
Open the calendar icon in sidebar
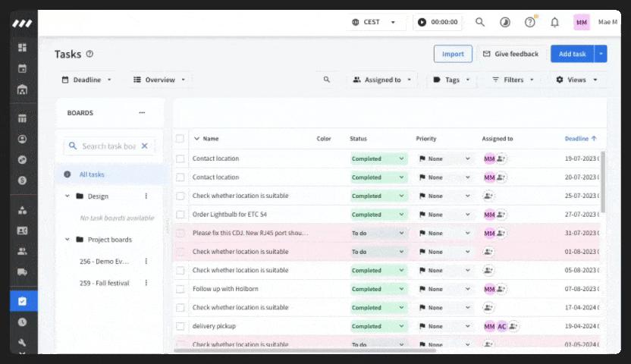pos(23,68)
